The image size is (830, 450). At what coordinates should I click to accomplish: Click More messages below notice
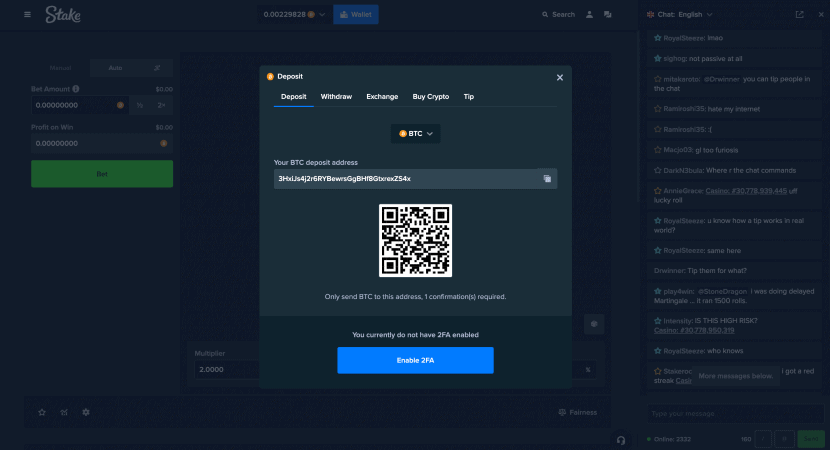pyautogui.click(x=736, y=376)
